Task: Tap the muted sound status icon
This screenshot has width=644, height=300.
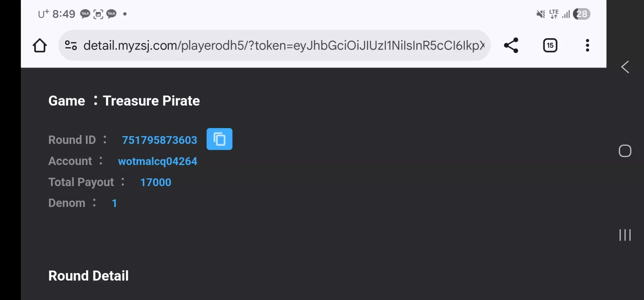Action: coord(541,14)
